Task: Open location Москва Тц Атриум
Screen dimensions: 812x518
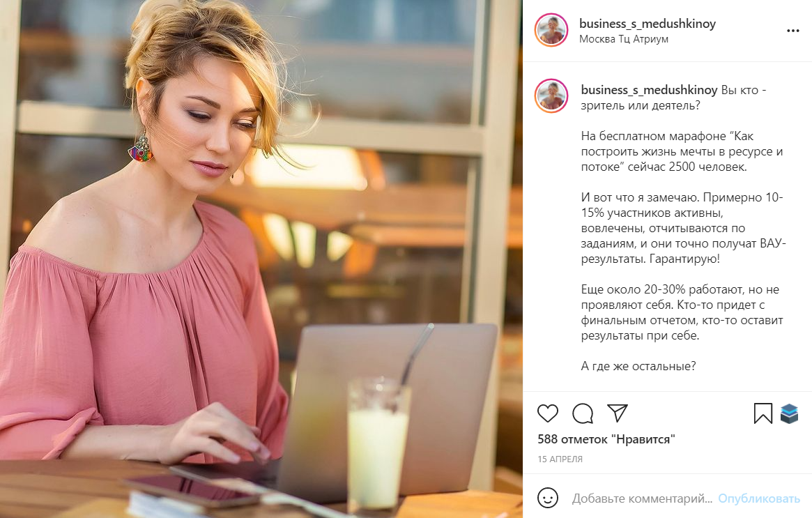Action: tap(624, 39)
